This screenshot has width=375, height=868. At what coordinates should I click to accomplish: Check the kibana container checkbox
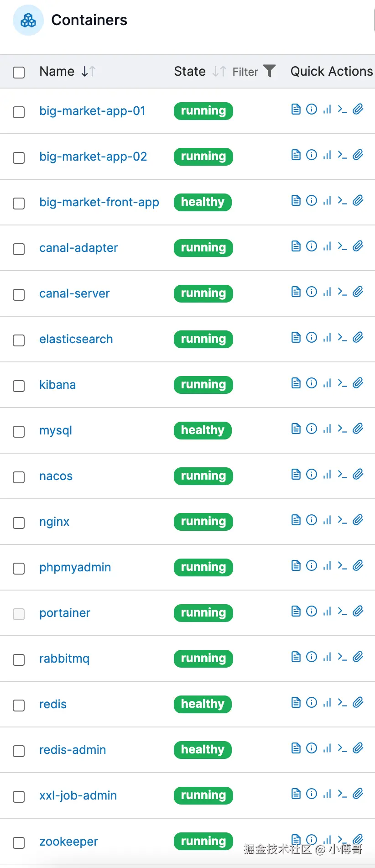[x=19, y=386]
